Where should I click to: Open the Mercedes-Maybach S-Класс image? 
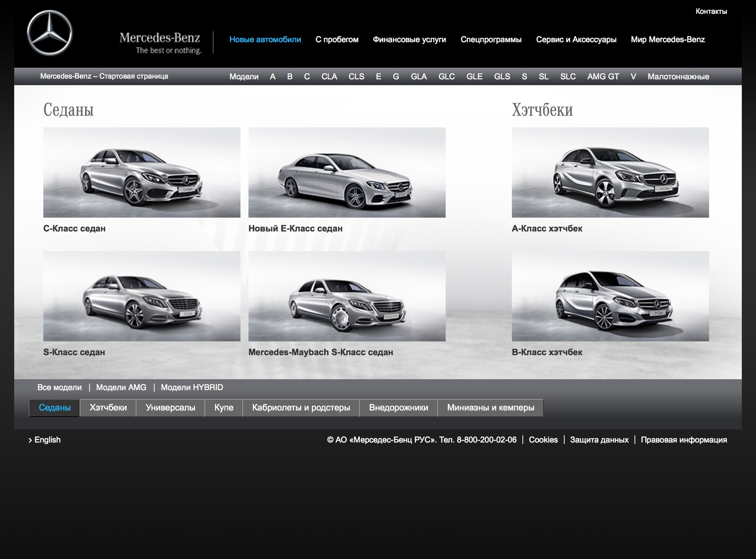[347, 296]
